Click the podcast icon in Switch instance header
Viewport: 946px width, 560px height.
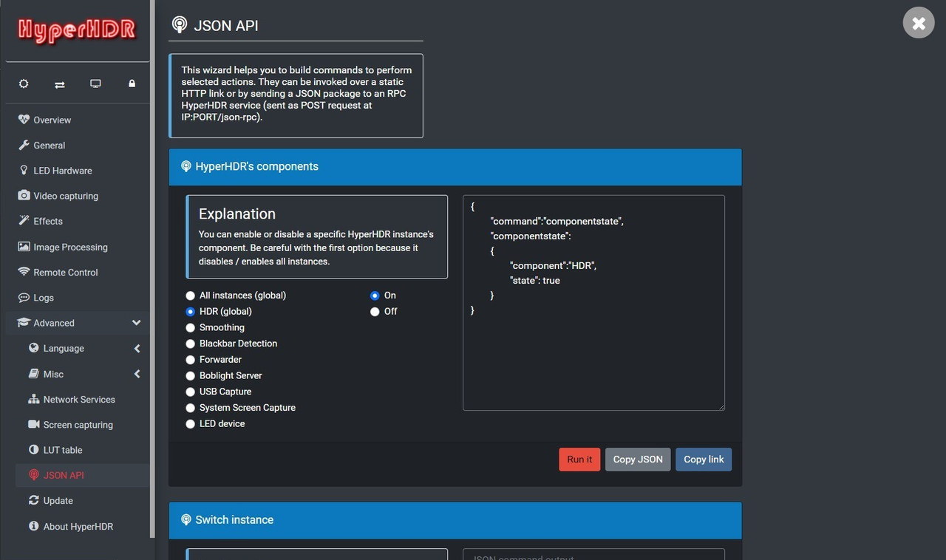pyautogui.click(x=186, y=520)
